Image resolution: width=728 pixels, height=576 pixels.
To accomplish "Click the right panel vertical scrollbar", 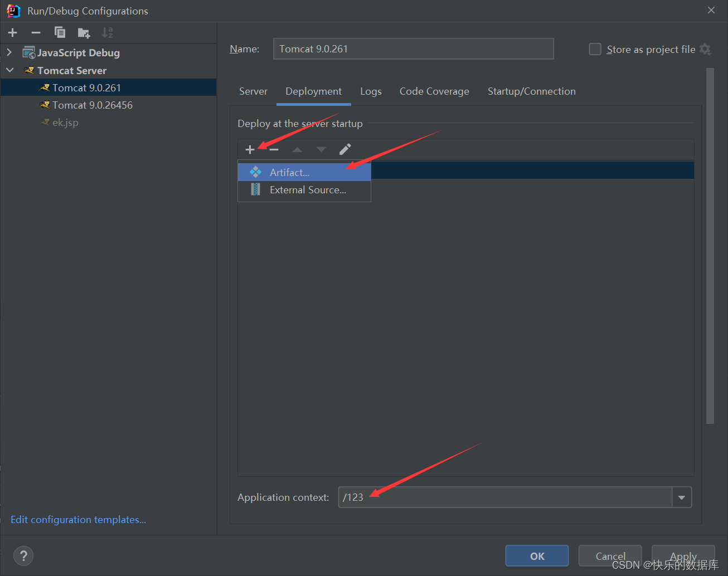I will [710, 246].
